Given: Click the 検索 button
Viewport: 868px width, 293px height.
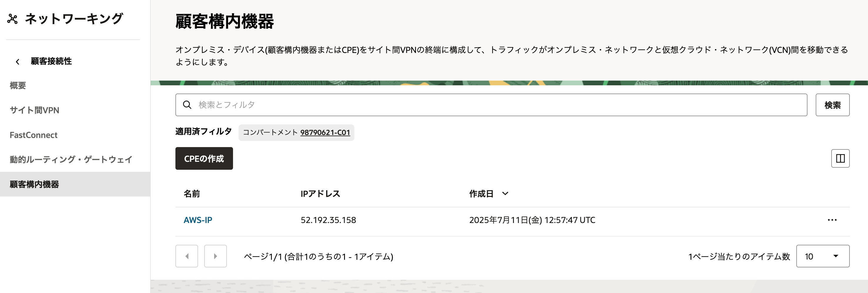Looking at the screenshot, I should pos(832,105).
